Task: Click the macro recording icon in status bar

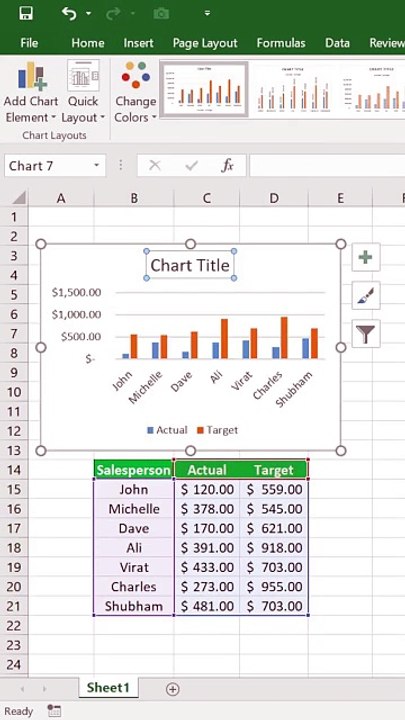Action: point(54,711)
